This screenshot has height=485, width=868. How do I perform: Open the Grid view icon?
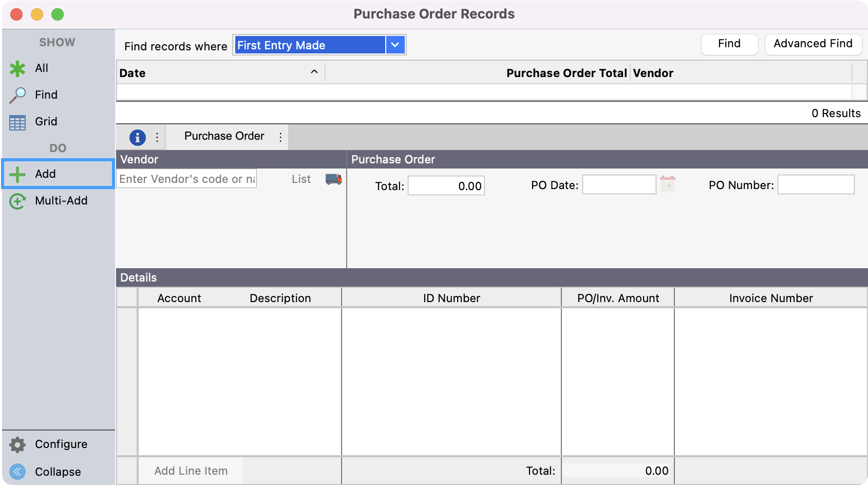click(17, 122)
